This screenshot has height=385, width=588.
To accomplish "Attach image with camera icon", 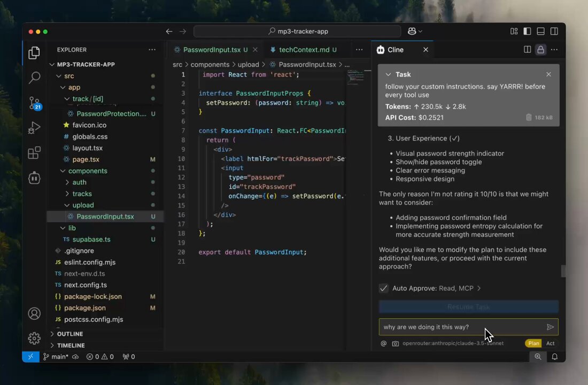I will tap(395, 343).
